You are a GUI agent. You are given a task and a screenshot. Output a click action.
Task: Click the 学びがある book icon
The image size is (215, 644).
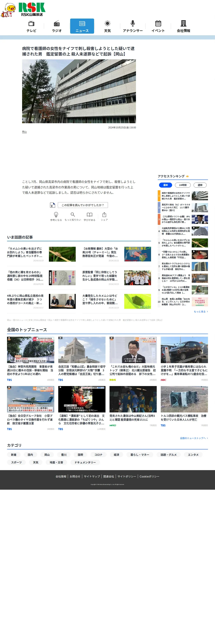pos(90,214)
